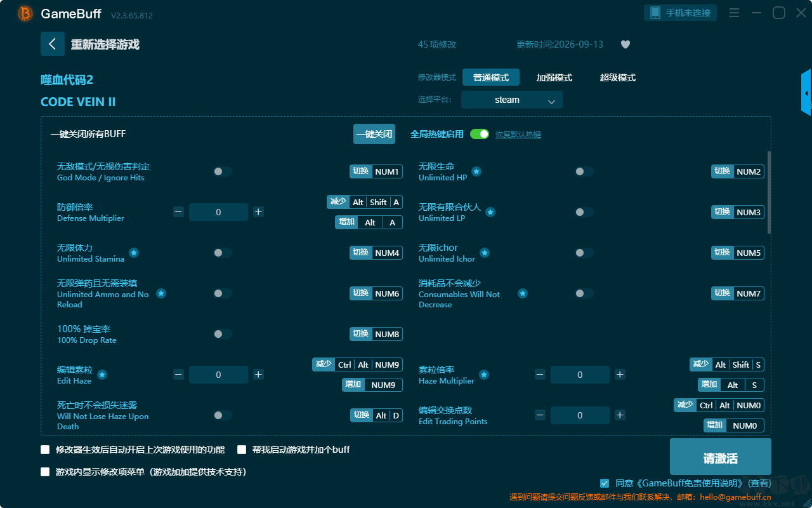Click the phone icon in 手机未连接
The image size is (812, 508).
(x=655, y=13)
